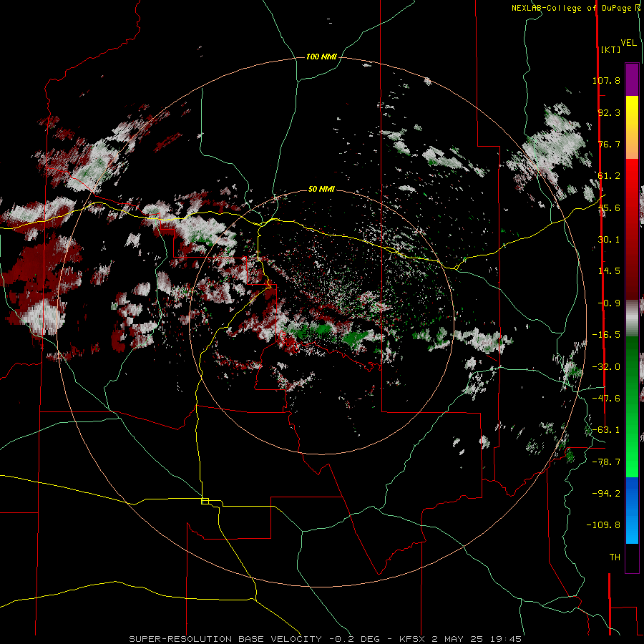This screenshot has height=644, width=644.
Task: Select the -63.1 value on velocity scale
Action: tap(606, 430)
